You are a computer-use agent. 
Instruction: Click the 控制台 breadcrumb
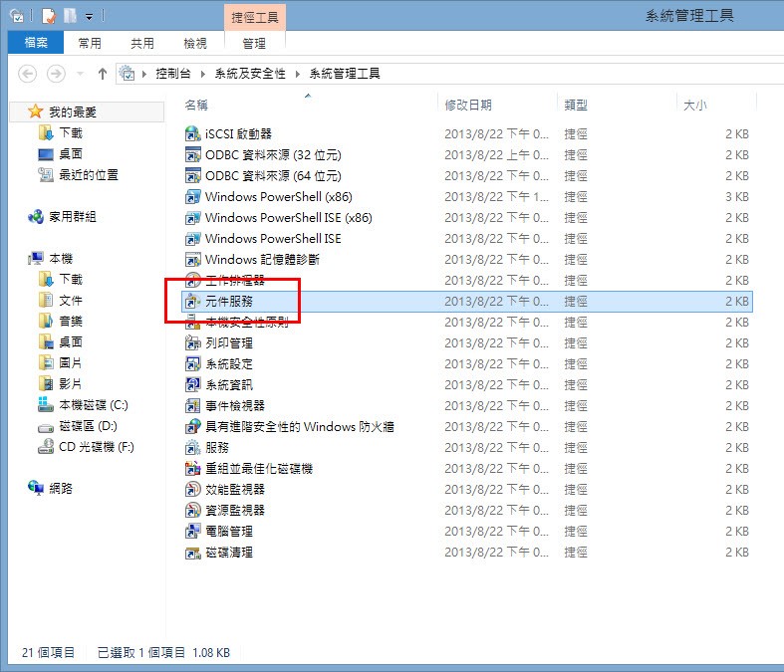pyautogui.click(x=173, y=74)
